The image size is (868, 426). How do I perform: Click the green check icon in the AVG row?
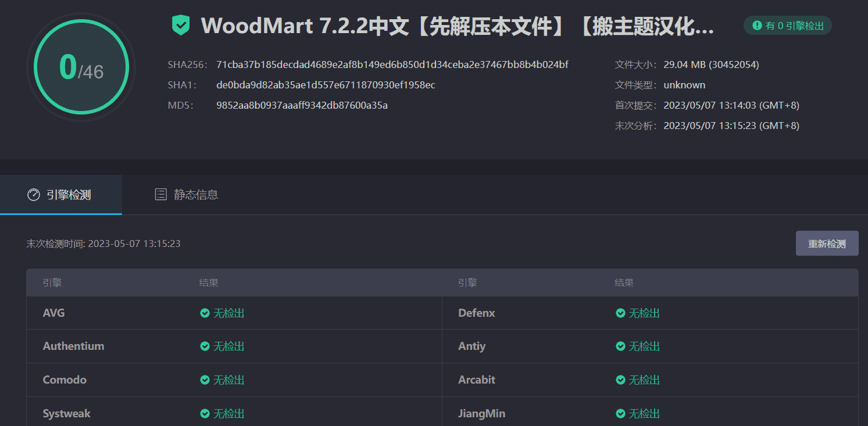(205, 313)
